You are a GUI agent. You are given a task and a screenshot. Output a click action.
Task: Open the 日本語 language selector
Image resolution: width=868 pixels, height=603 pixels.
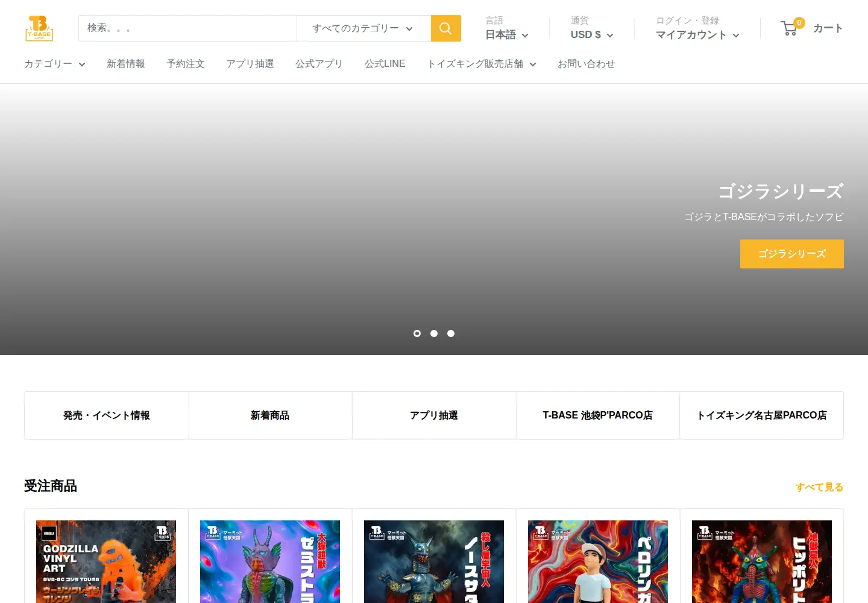507,35
